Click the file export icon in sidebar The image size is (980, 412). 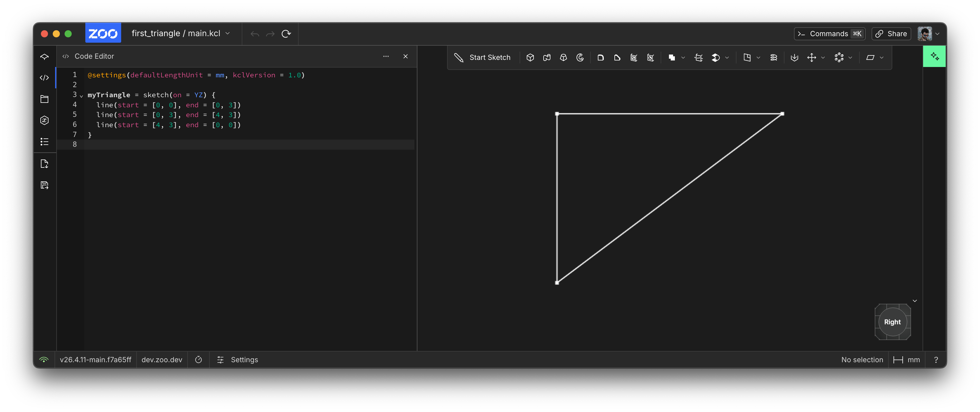click(44, 164)
